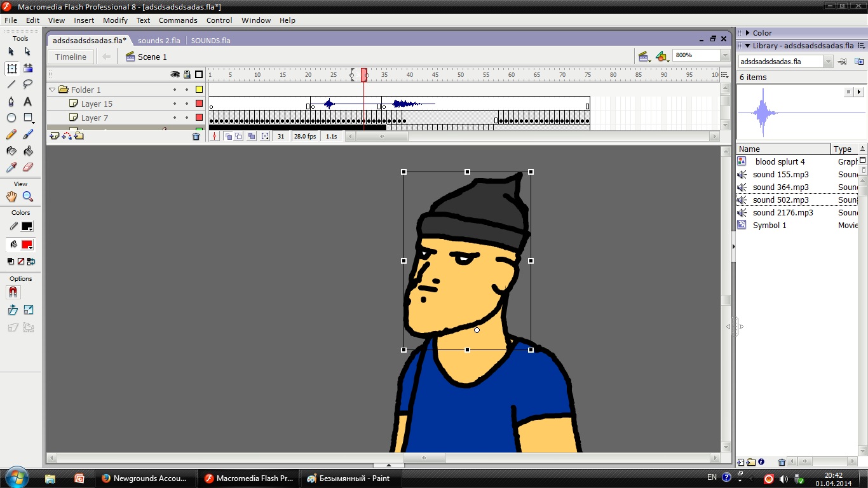
Task: Toggle visibility dot for Layer 7
Action: pyautogui.click(x=175, y=118)
